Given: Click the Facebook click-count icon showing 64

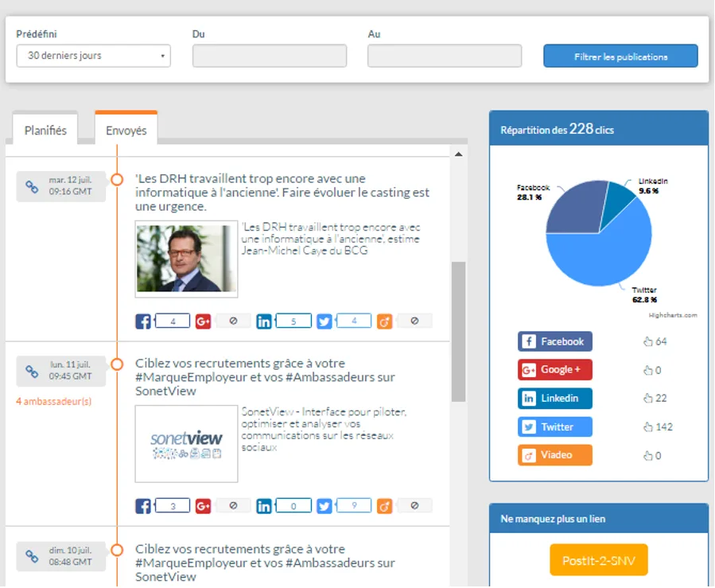Looking at the screenshot, I should click(648, 341).
